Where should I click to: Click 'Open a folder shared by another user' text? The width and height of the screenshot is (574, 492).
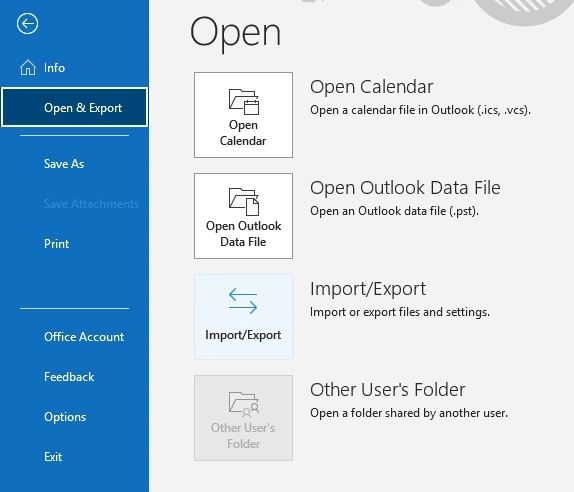409,413
